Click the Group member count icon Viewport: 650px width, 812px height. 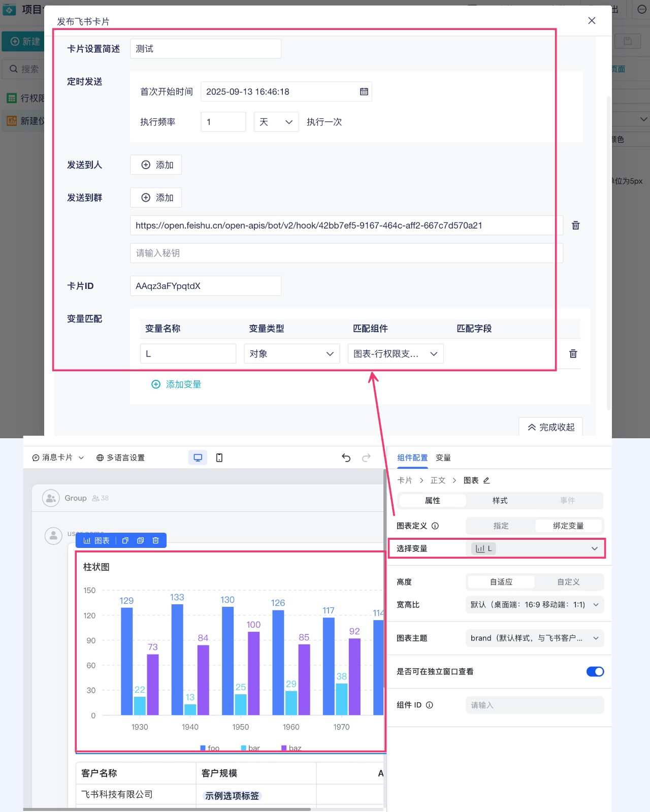(95, 498)
